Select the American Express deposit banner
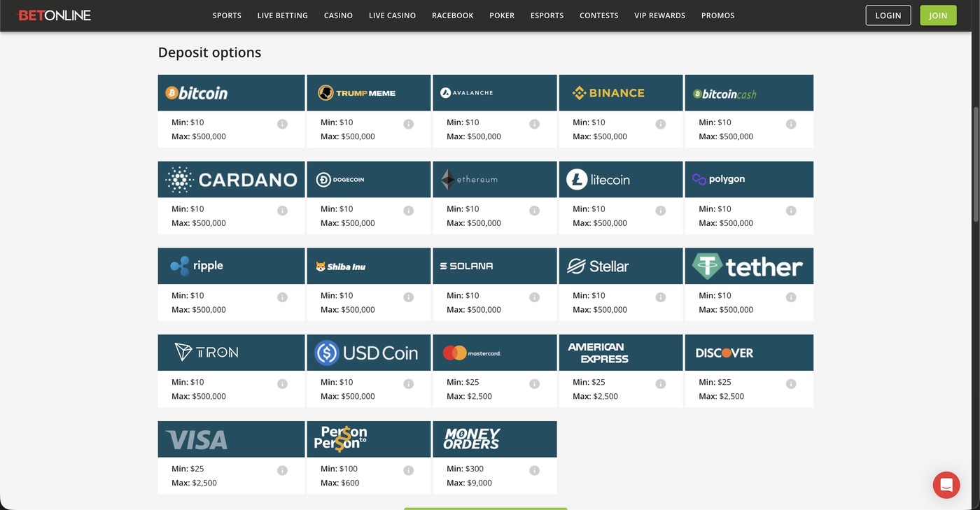The height and width of the screenshot is (510, 980). click(x=621, y=353)
